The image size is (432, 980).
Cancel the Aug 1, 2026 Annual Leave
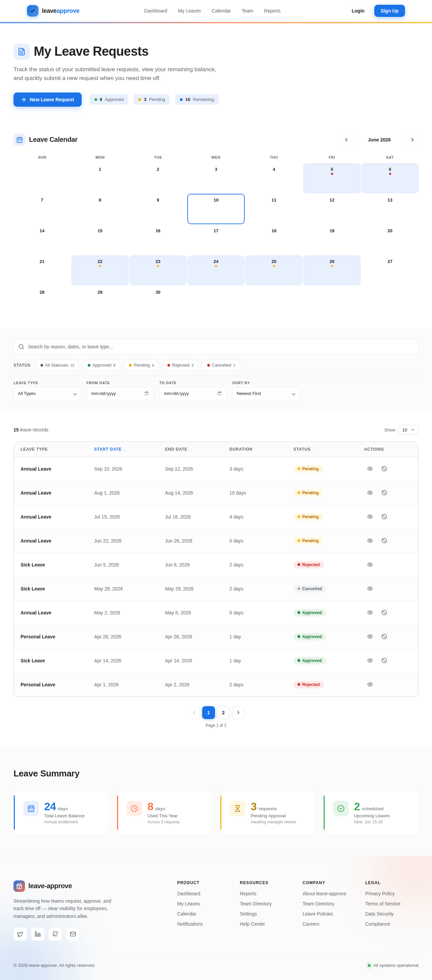coord(384,493)
